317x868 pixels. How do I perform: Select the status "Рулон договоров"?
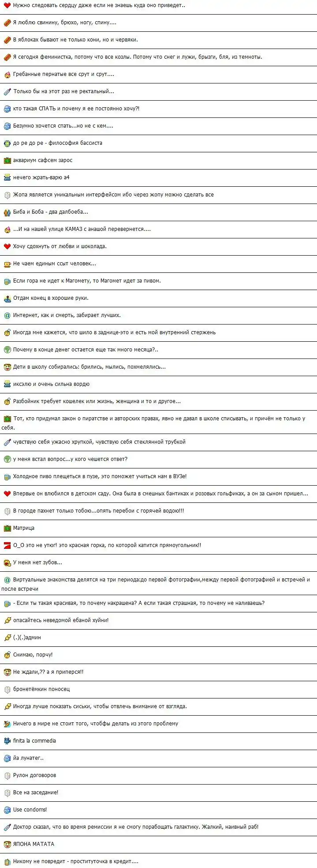pos(34,775)
